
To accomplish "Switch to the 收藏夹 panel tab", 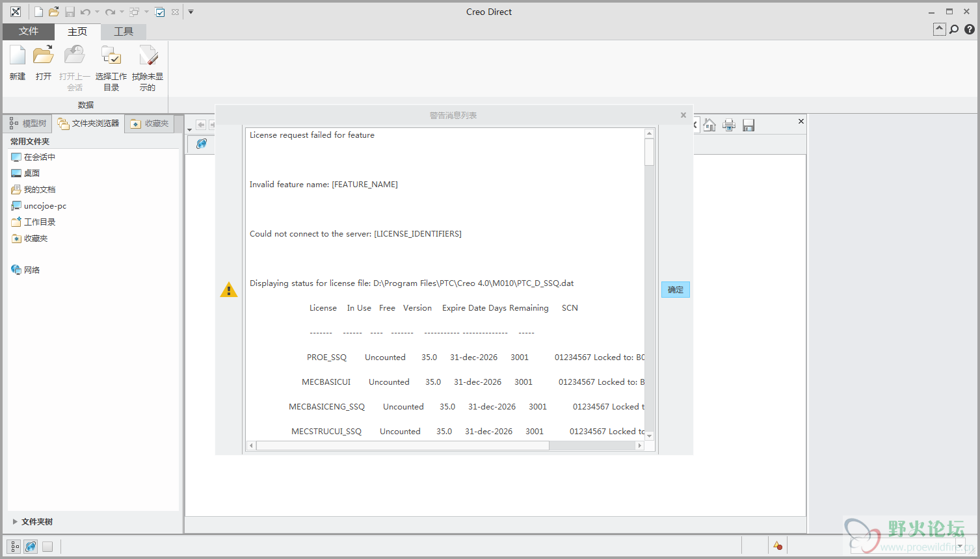I will click(x=150, y=123).
